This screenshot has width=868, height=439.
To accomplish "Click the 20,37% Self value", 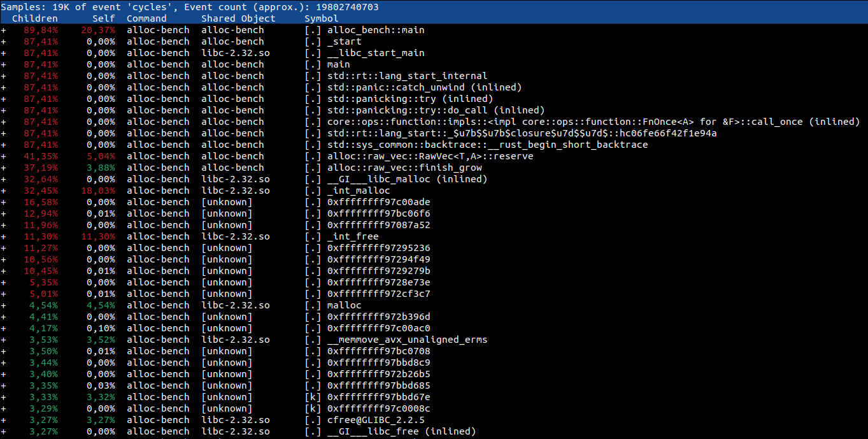I will pos(98,30).
